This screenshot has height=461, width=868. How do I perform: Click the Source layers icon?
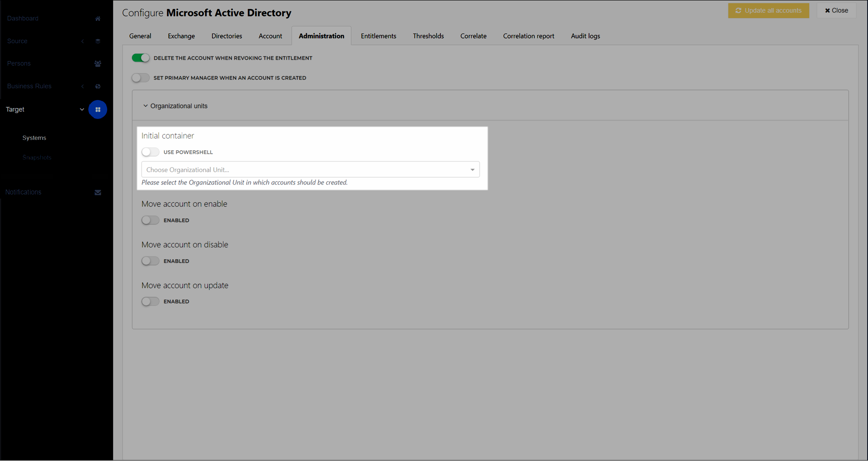tap(98, 41)
